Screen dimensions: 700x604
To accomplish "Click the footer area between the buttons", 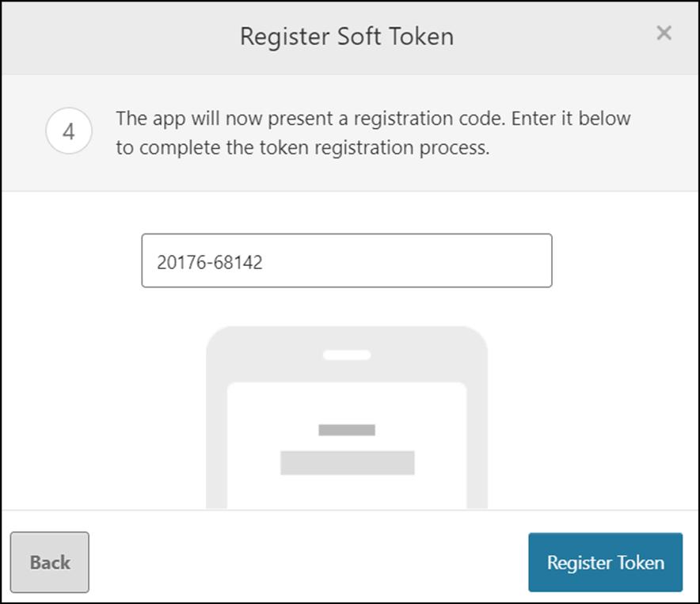I will pos(308,563).
